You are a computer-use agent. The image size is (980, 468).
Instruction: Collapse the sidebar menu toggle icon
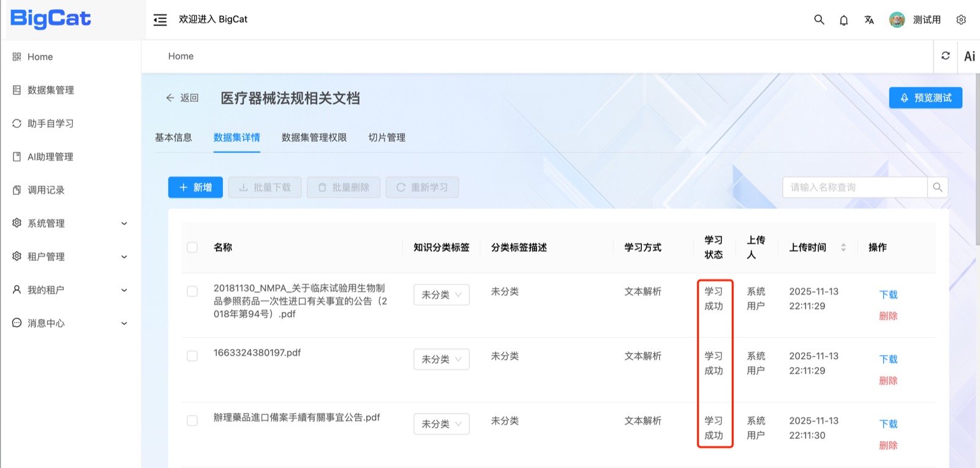click(x=160, y=20)
